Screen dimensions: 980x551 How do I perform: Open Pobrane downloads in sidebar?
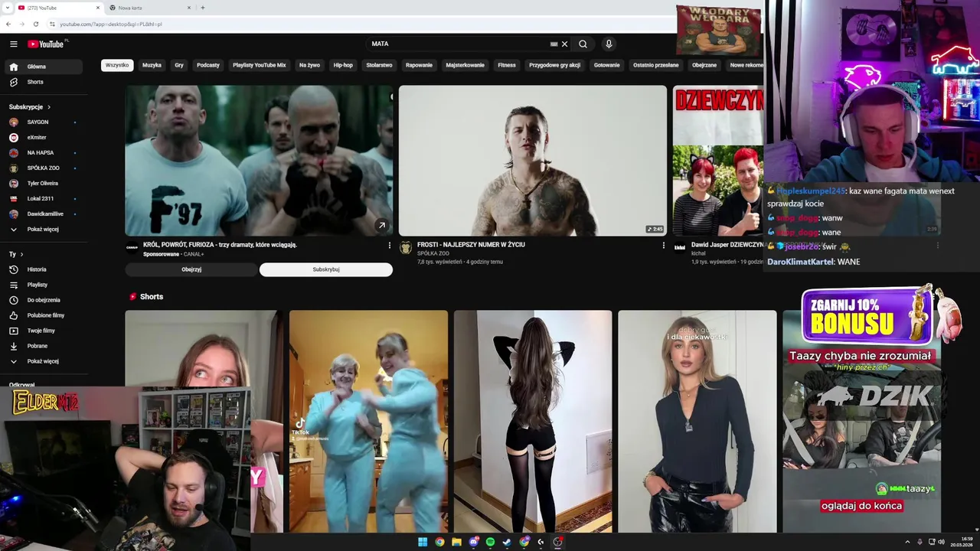pos(43,346)
